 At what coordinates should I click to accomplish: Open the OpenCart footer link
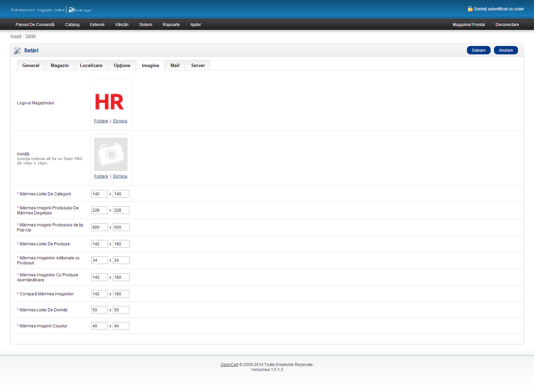229,365
